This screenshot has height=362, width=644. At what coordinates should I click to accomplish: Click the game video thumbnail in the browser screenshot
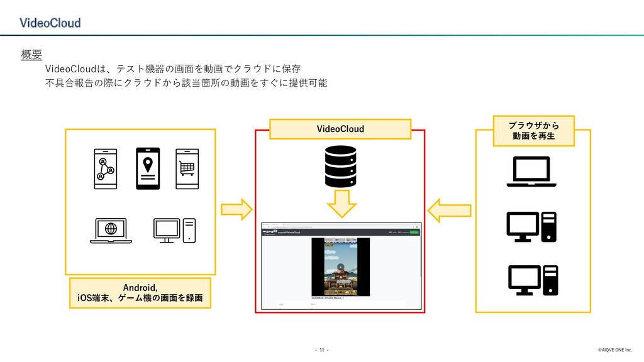point(340,266)
